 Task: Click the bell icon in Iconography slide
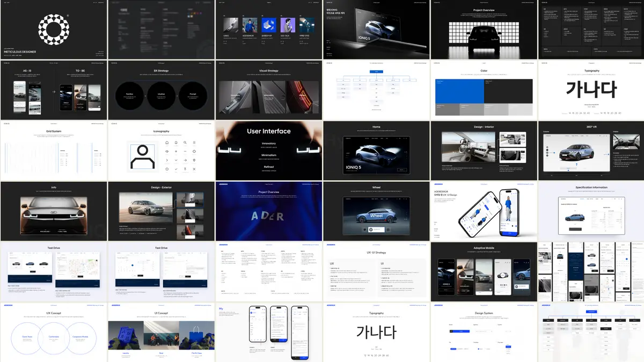(x=176, y=143)
